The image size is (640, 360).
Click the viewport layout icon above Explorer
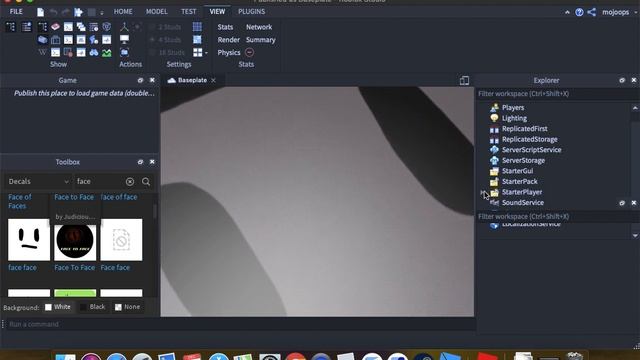(x=464, y=80)
